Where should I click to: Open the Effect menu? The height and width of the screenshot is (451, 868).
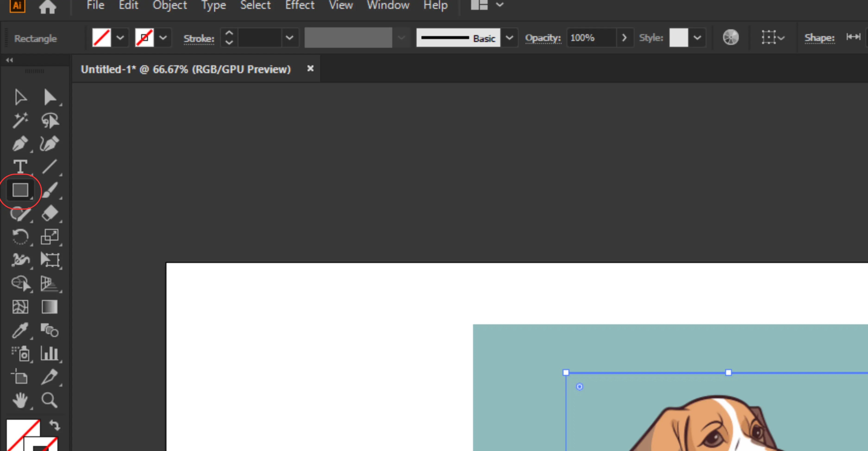point(300,5)
